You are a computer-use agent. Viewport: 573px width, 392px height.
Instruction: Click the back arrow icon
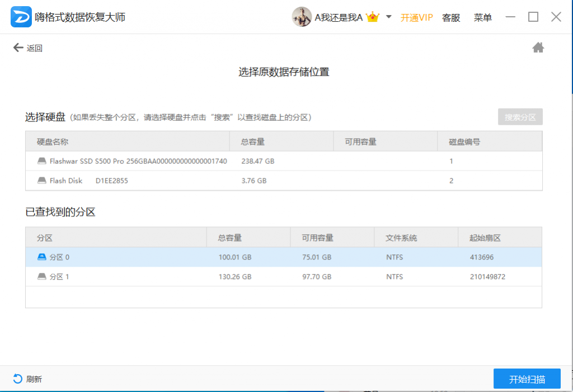(18, 48)
